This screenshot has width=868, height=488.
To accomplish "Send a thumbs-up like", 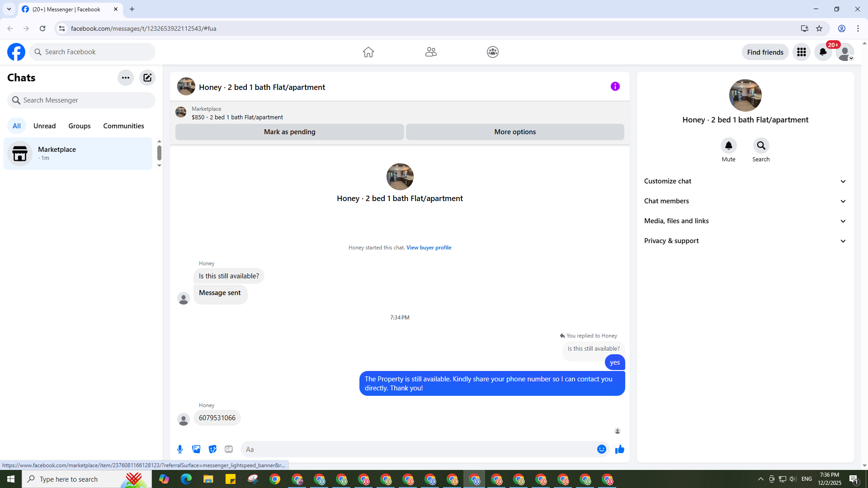I will point(619,449).
